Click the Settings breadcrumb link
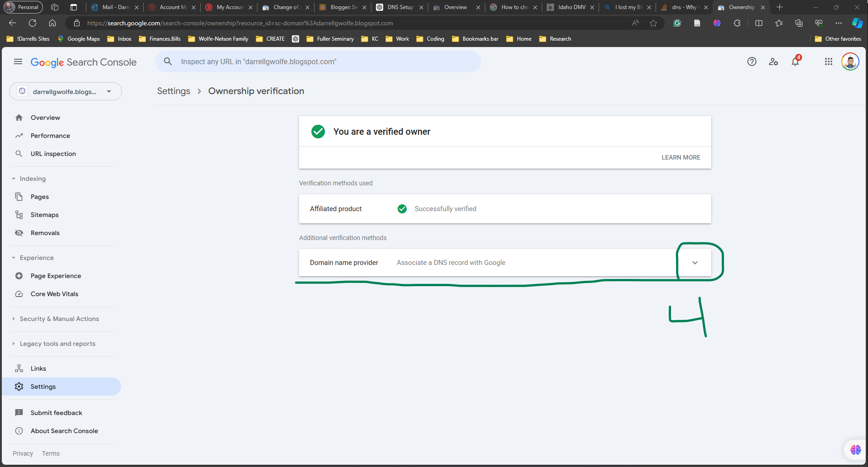Image resolution: width=868 pixels, height=467 pixels. click(x=174, y=91)
